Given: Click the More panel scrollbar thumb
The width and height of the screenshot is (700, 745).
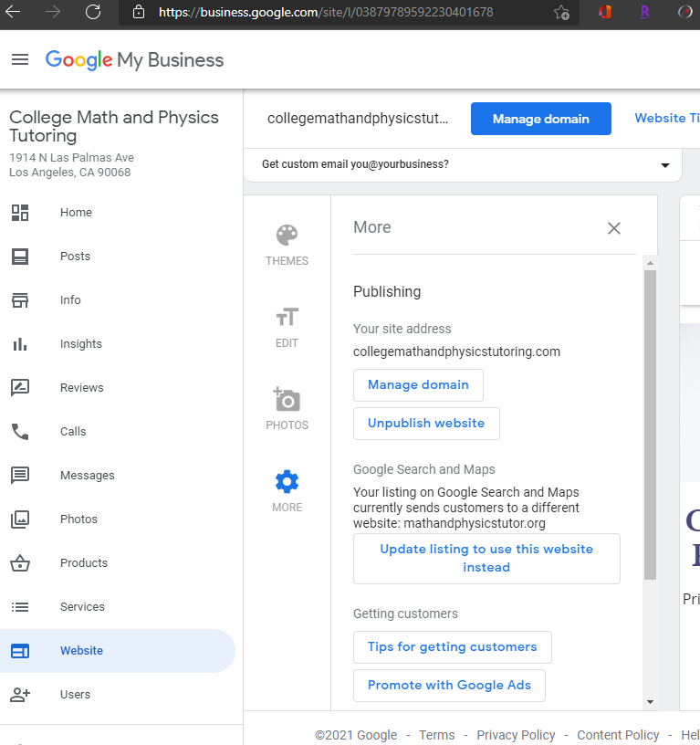Looking at the screenshot, I should pyautogui.click(x=650, y=425).
